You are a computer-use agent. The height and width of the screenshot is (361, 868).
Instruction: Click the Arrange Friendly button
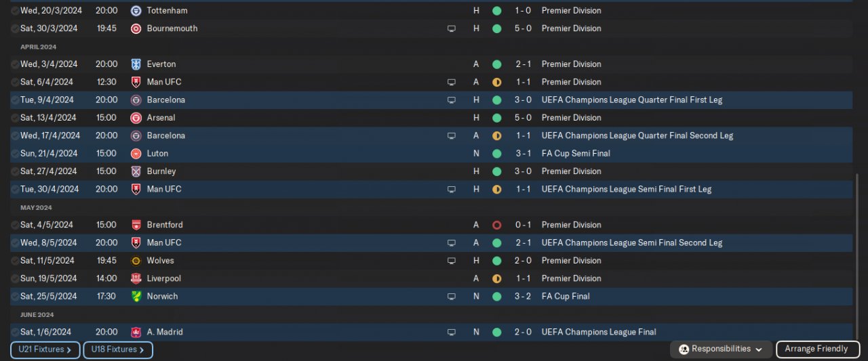pyautogui.click(x=816, y=349)
